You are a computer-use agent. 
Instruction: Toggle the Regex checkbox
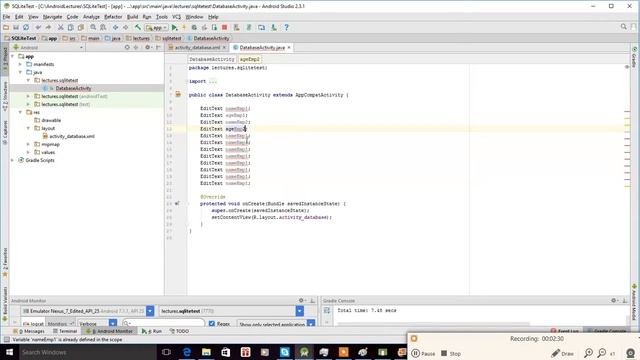coord(211,324)
